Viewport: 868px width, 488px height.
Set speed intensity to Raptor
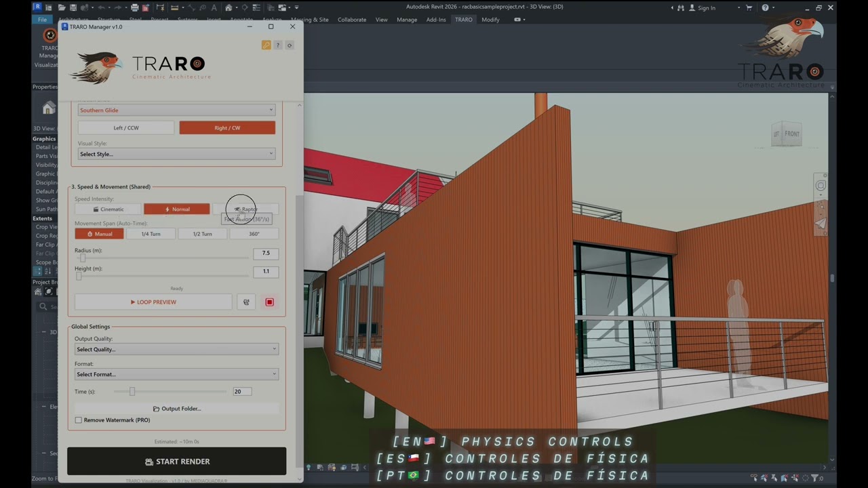click(245, 209)
